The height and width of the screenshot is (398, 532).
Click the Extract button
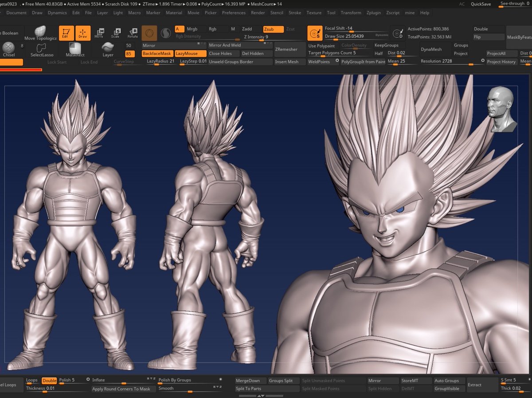pyautogui.click(x=481, y=385)
